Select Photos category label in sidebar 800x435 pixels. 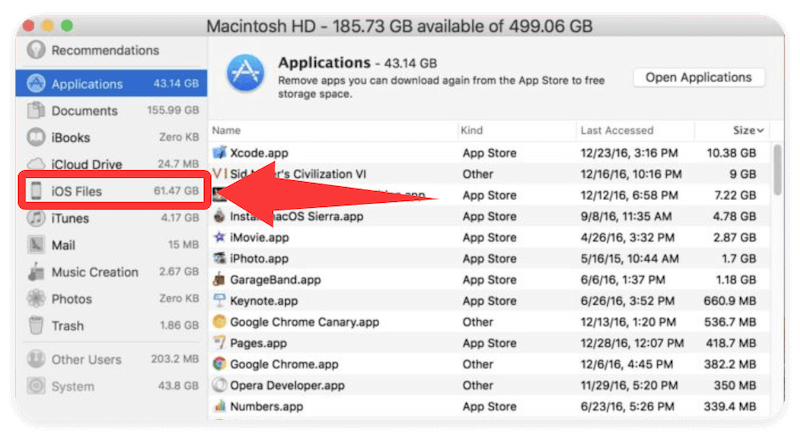(71, 299)
